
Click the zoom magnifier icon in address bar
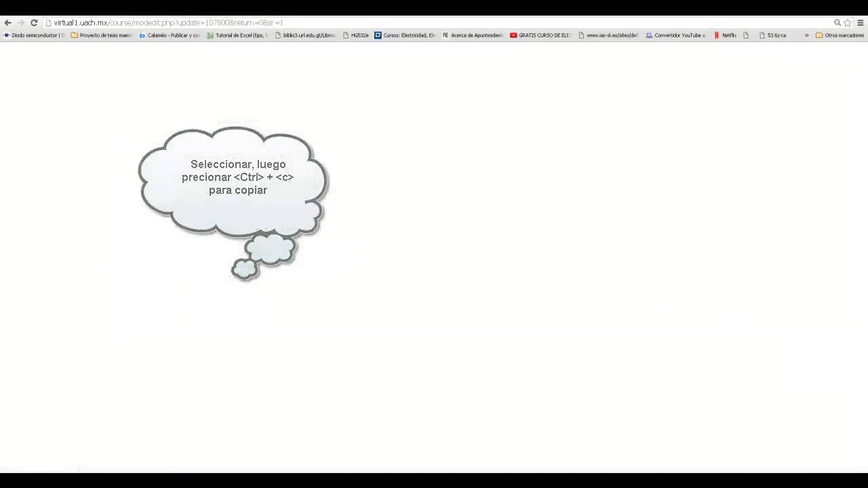[x=837, y=22]
